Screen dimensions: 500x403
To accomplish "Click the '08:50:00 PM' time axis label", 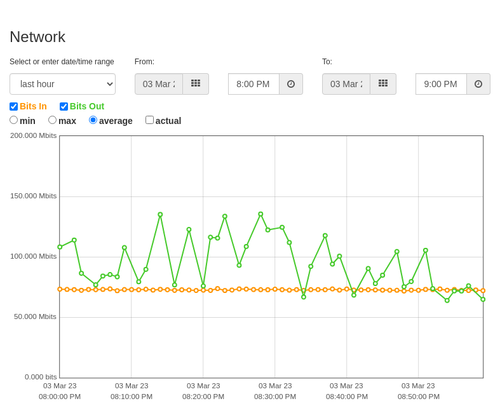I will [x=418, y=397].
